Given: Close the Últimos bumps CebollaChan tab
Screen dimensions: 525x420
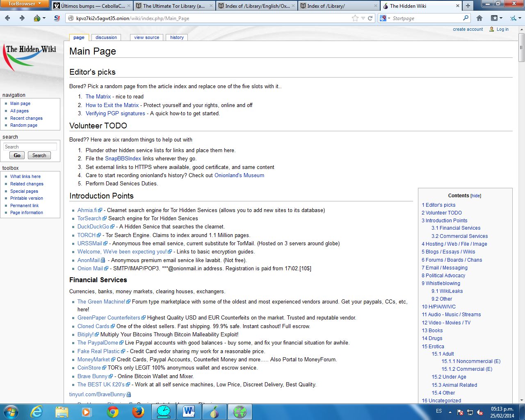Looking at the screenshot, I should (x=129, y=6).
